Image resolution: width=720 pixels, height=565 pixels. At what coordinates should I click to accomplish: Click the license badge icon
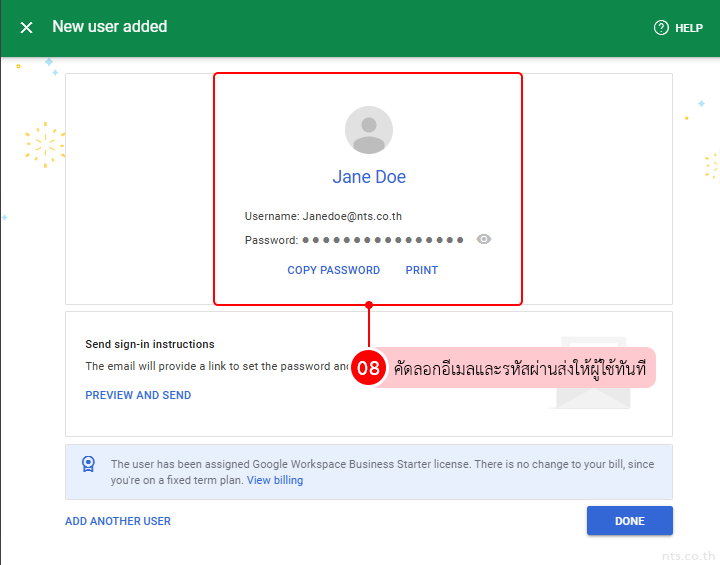(x=88, y=464)
